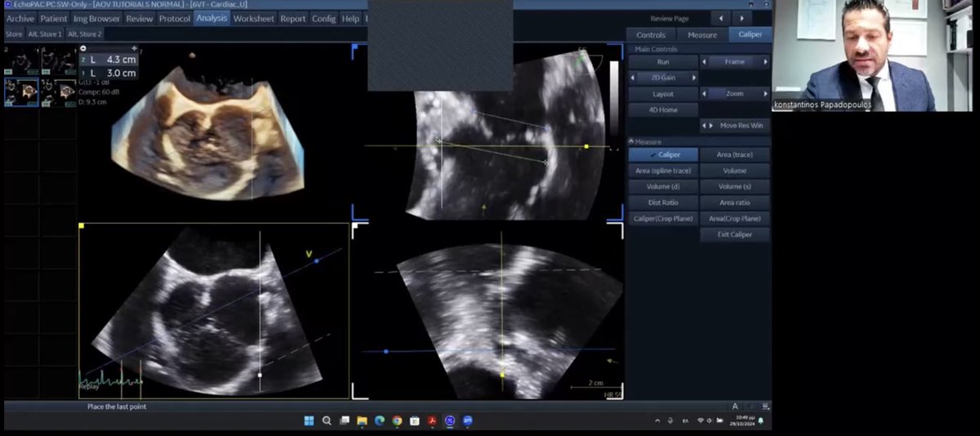
Task: Select the thumbnail numbered 2
Action: (x=22, y=62)
